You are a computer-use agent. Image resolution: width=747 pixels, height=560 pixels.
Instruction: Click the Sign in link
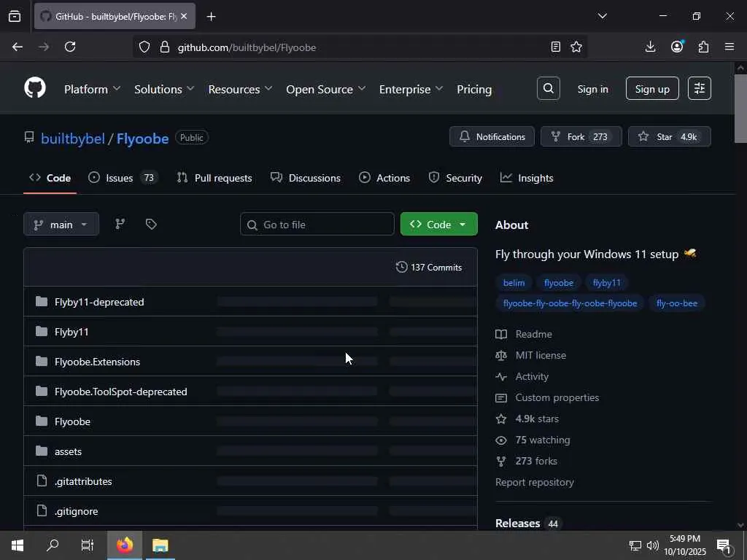tap(592, 89)
